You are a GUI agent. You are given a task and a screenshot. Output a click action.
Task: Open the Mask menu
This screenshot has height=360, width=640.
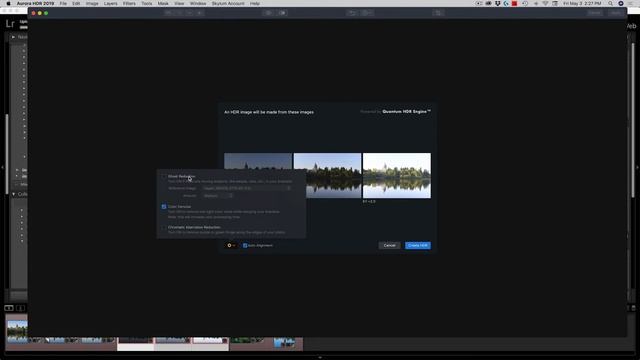tap(163, 3)
